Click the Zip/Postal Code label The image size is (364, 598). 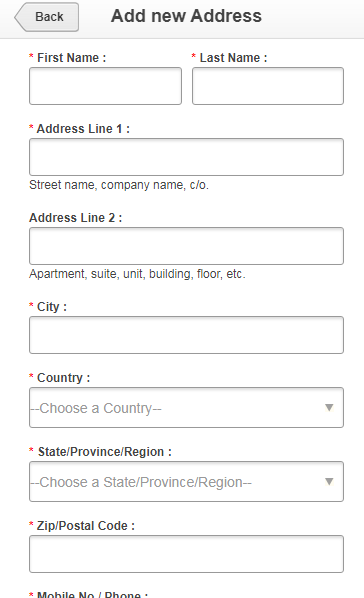[85, 526]
